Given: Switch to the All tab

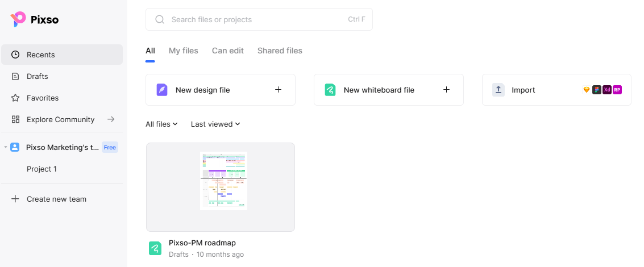Looking at the screenshot, I should pyautogui.click(x=150, y=51).
